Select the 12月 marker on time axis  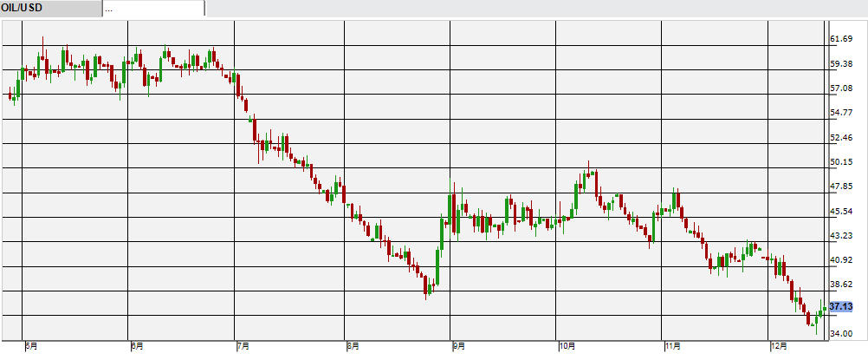[x=779, y=347]
